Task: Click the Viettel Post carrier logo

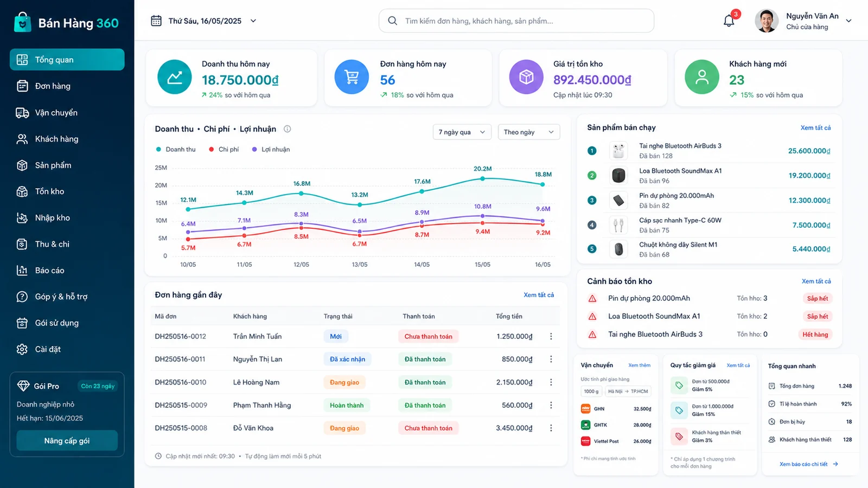Action: coord(585,441)
